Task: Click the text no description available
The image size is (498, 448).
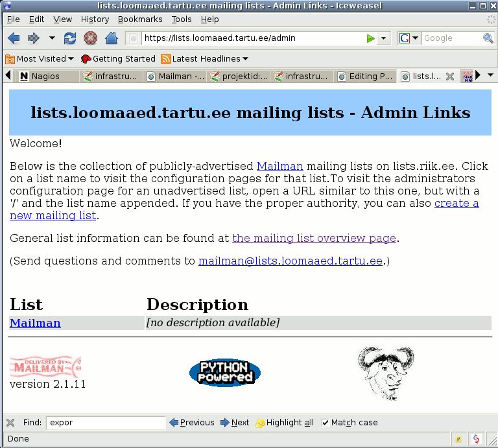Action: click(x=213, y=323)
